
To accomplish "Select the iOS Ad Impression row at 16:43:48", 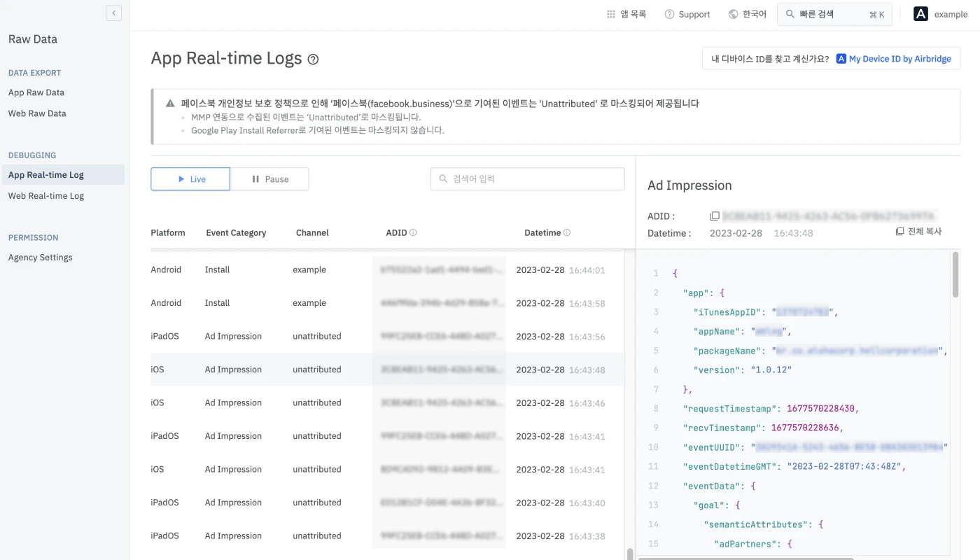I will [387, 370].
